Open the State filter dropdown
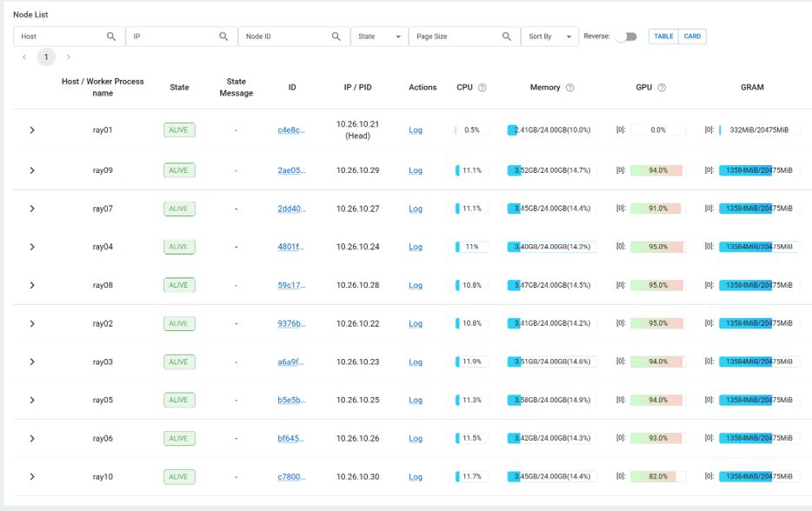Image resolution: width=812 pixels, height=511 pixels. [380, 36]
